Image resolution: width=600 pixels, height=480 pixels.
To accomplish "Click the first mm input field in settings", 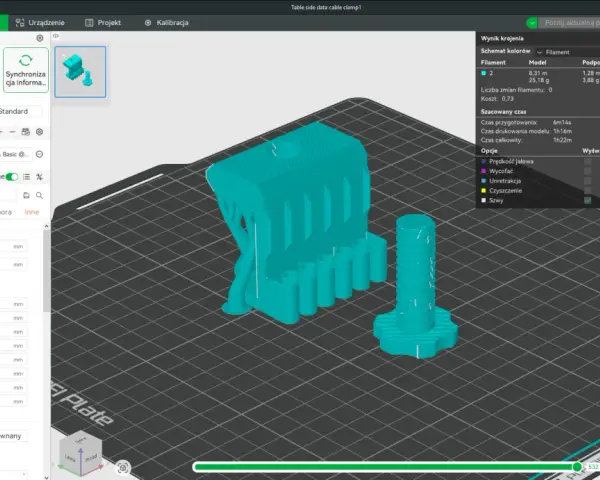I will tap(13, 247).
